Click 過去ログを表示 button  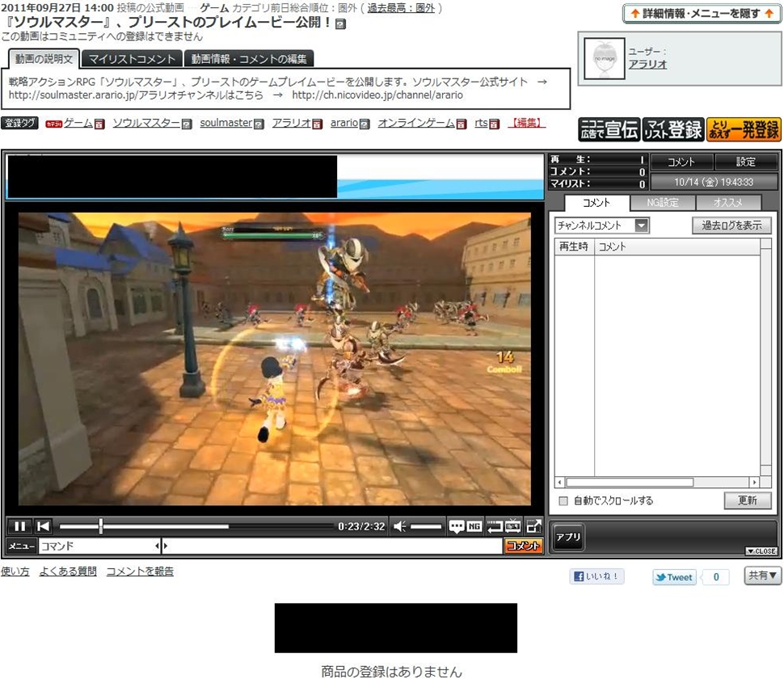731,226
